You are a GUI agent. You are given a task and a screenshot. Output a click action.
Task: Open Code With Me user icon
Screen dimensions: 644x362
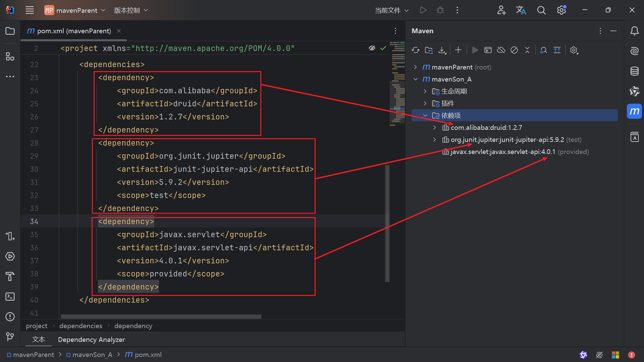501,10
